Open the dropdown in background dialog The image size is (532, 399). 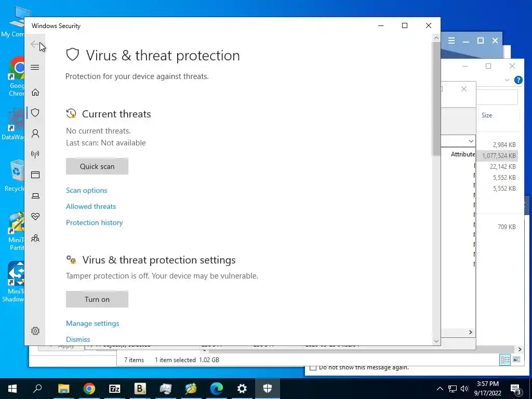click(471, 141)
